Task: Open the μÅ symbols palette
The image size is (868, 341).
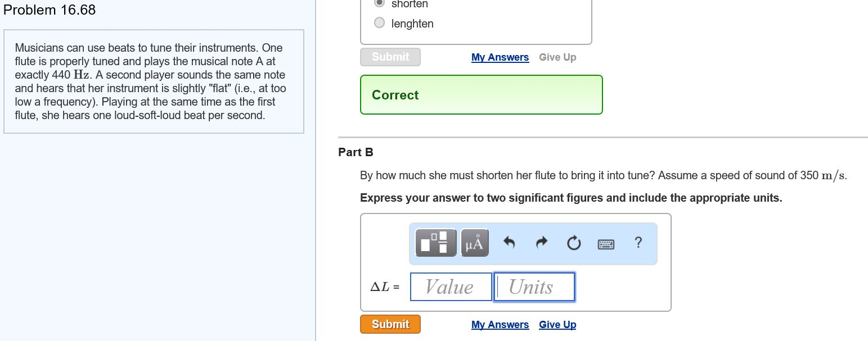Action: click(474, 243)
